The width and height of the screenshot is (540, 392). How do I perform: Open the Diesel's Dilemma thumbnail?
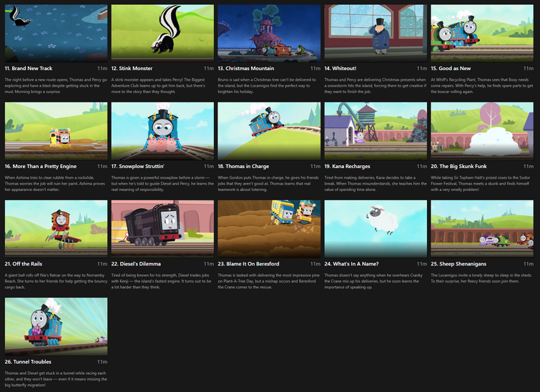(162, 229)
